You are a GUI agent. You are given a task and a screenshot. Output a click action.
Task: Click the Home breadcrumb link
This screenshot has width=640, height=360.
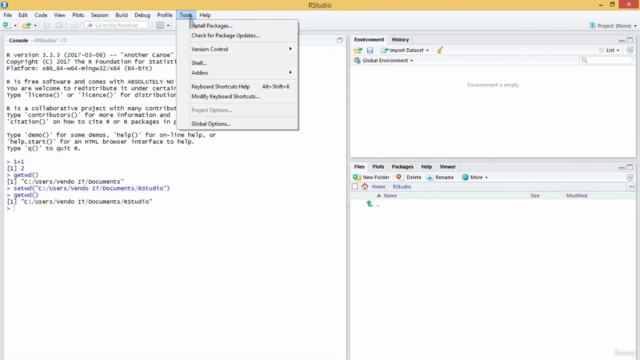click(x=378, y=187)
